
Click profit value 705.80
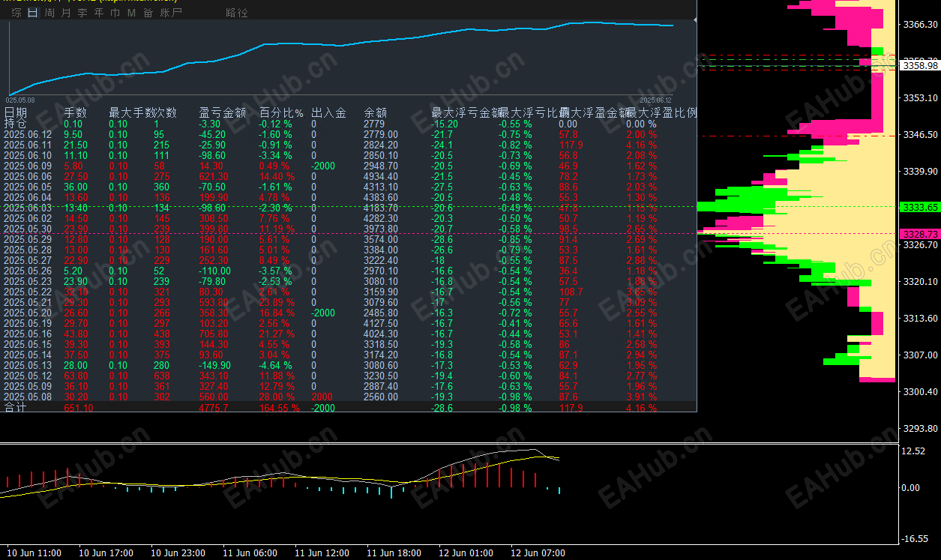(214, 334)
